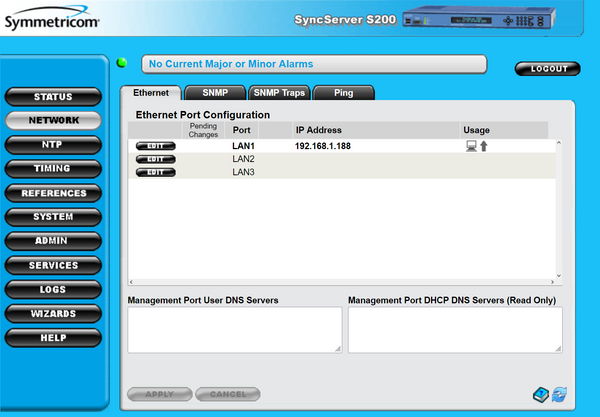The height and width of the screenshot is (417, 600).
Task: Click the port table scroll right arrow
Action: [551, 280]
